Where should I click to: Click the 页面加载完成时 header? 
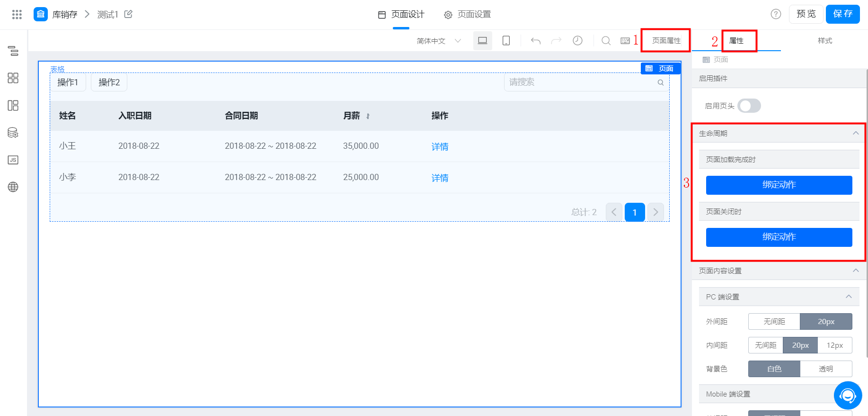779,159
